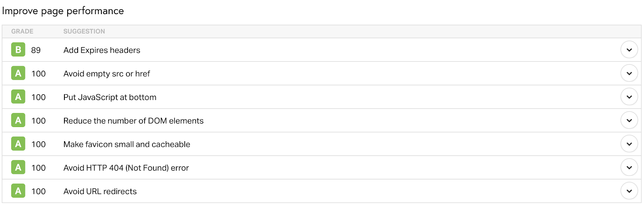Image resolution: width=644 pixels, height=213 pixels.
Task: Open the Add Expires headers suggestion
Action: tap(102, 50)
